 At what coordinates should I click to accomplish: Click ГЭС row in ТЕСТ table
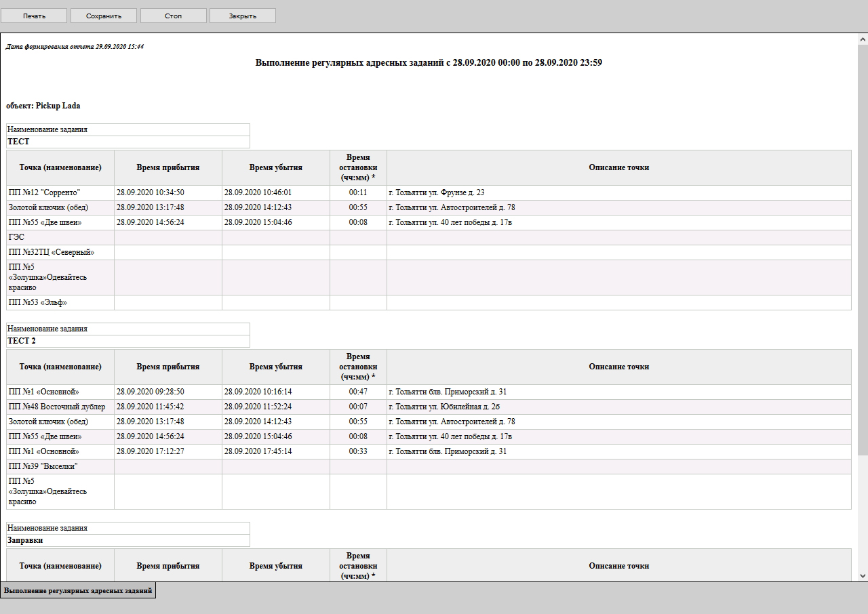point(429,237)
